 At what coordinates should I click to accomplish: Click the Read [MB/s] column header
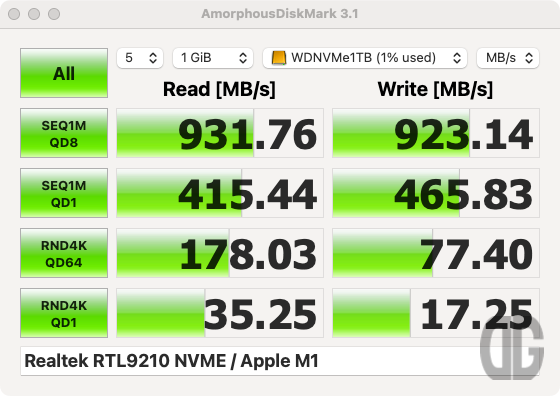[219, 89]
